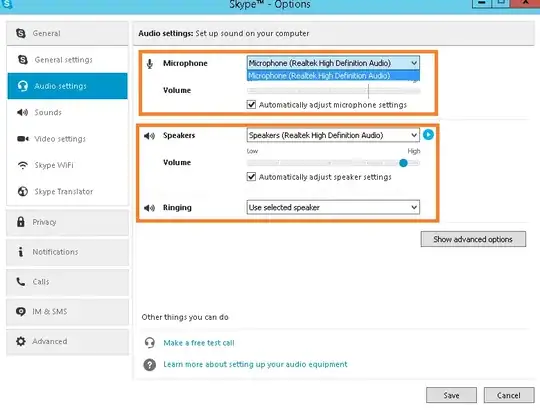
Task: Click the speaker Volume slider handle
Action: (403, 163)
